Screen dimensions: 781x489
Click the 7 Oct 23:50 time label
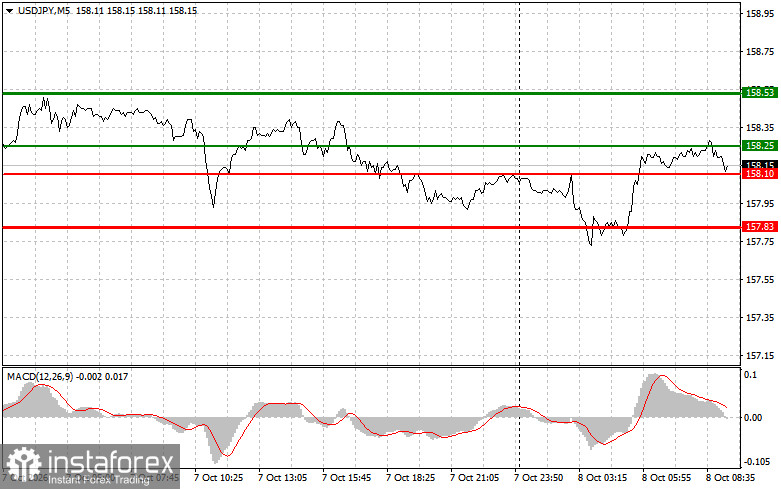tap(538, 478)
